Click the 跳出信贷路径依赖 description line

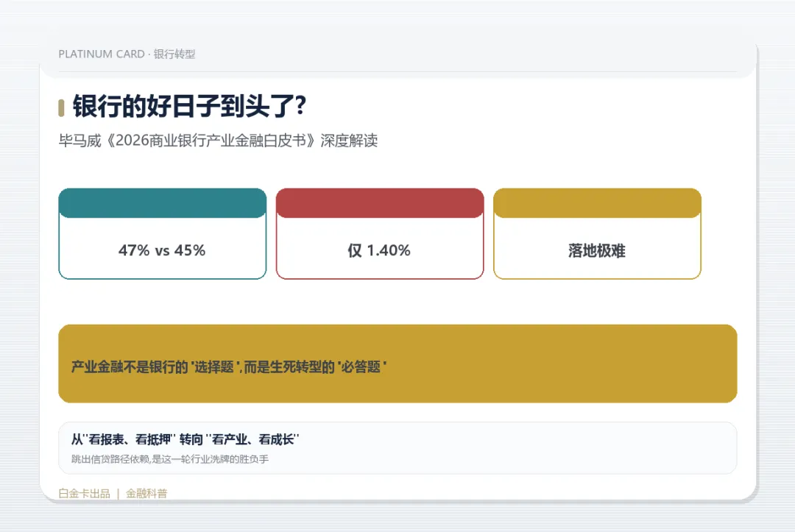tap(170, 459)
